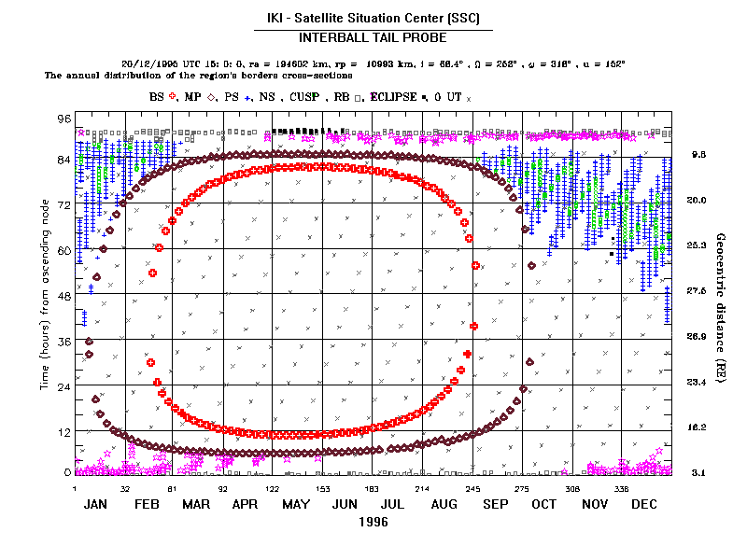Screen dimensions: 747x560
Task: Click the INTERBALL TAIL PROBE title
Action: tap(373, 38)
